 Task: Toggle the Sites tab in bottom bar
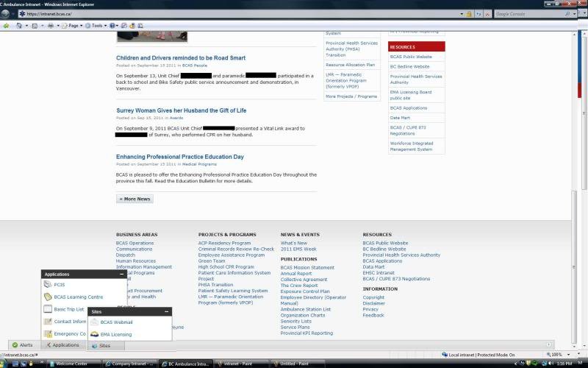pyautogui.click(x=106, y=346)
